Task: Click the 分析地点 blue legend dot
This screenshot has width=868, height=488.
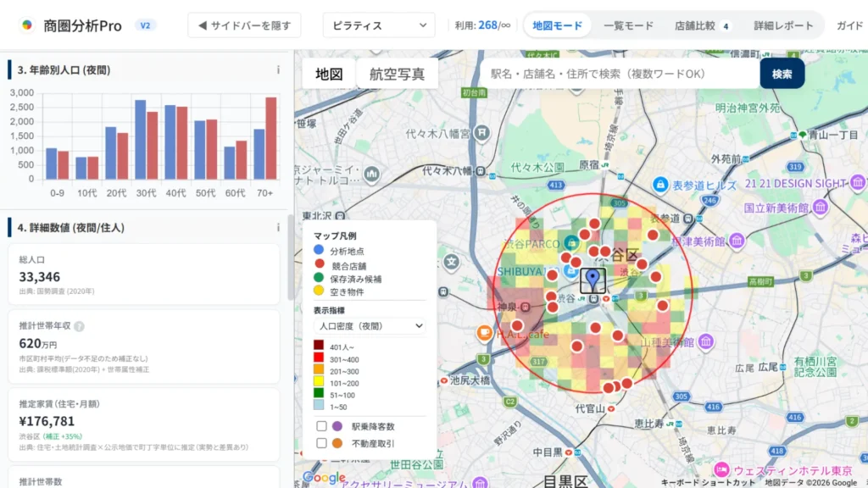Action: 319,250
